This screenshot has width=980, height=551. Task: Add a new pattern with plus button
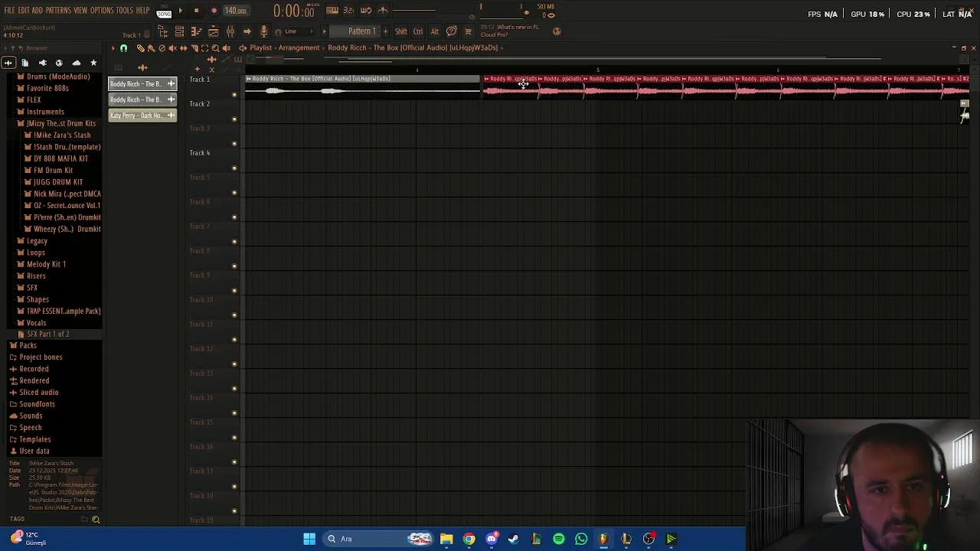(385, 31)
